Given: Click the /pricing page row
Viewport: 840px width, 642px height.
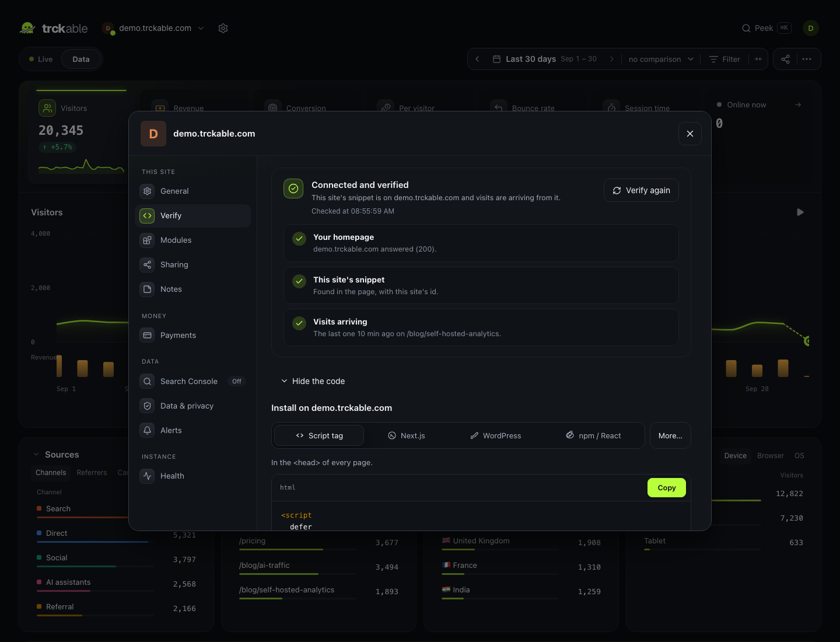Looking at the screenshot, I should (318, 542).
